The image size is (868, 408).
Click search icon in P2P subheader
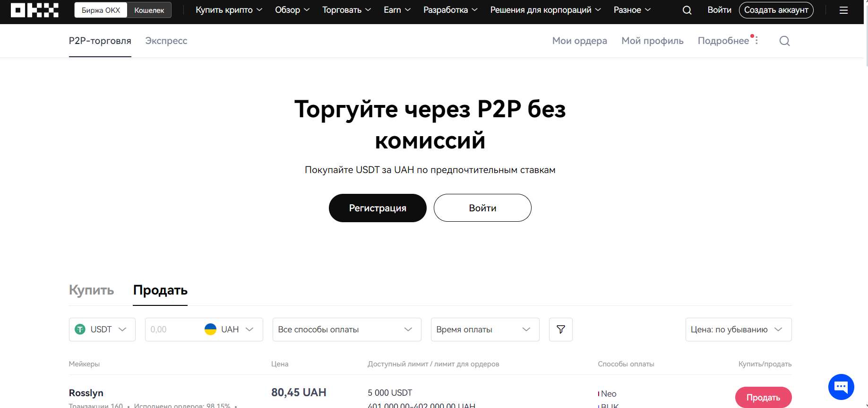tap(784, 41)
